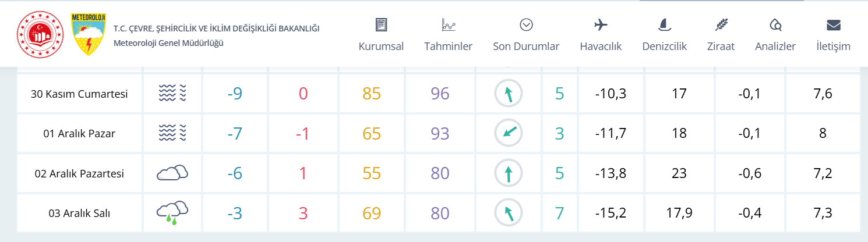Click the cloudy icon for 02 Aralık

pos(172,173)
